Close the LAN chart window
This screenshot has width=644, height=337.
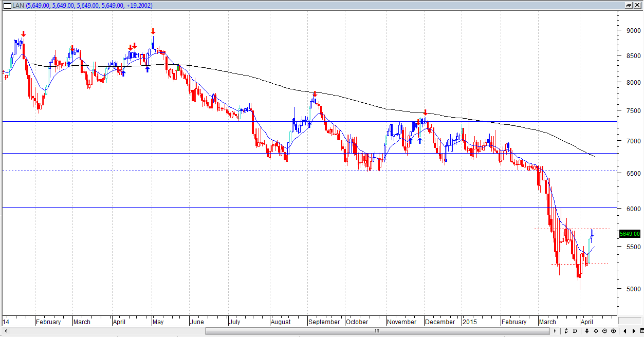coord(637,5)
